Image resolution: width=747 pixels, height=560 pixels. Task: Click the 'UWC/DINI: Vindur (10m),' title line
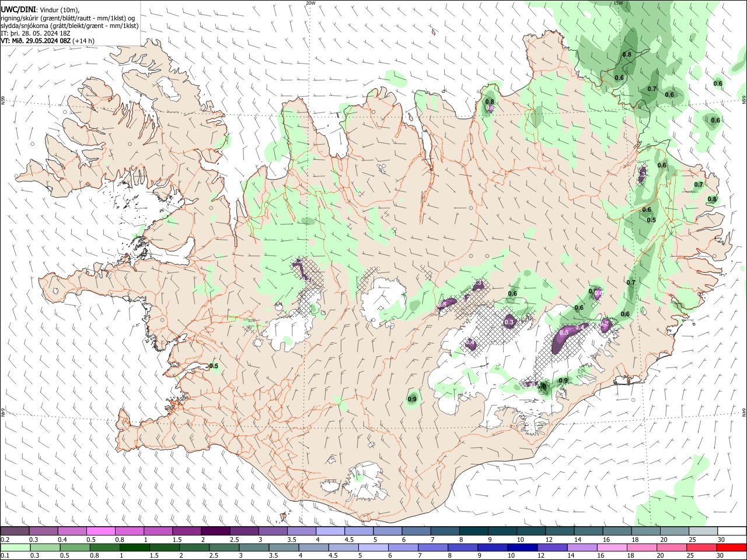coord(40,10)
